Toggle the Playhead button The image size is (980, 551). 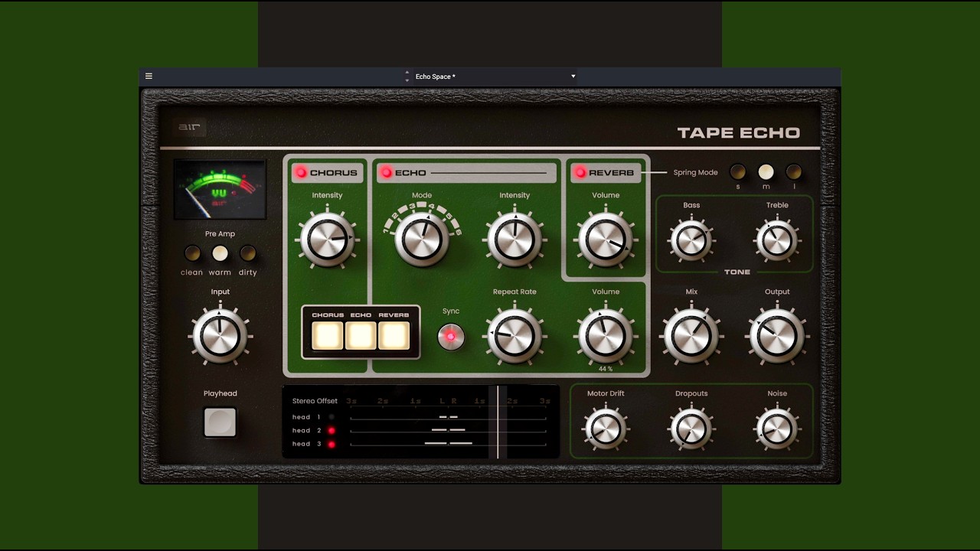tap(220, 422)
